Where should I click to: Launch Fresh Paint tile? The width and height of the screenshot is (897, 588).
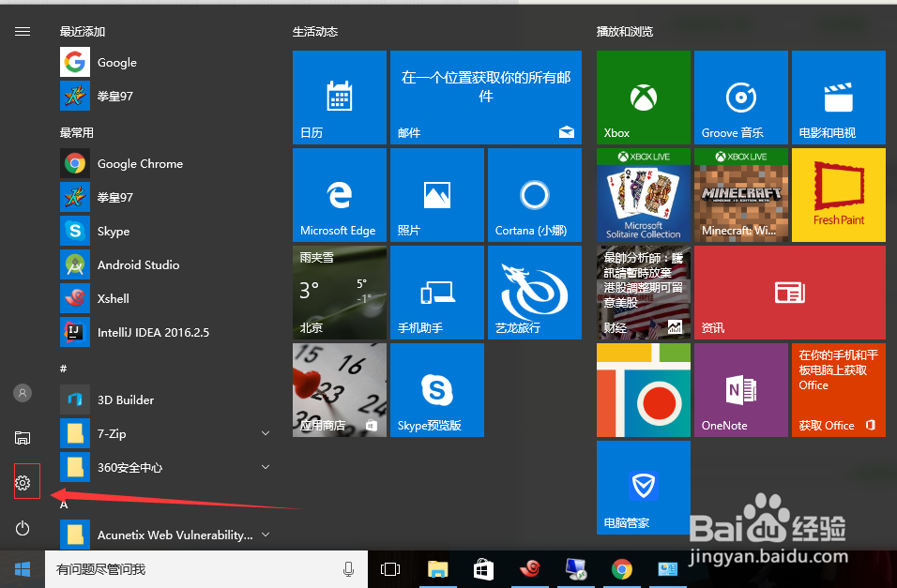(839, 195)
